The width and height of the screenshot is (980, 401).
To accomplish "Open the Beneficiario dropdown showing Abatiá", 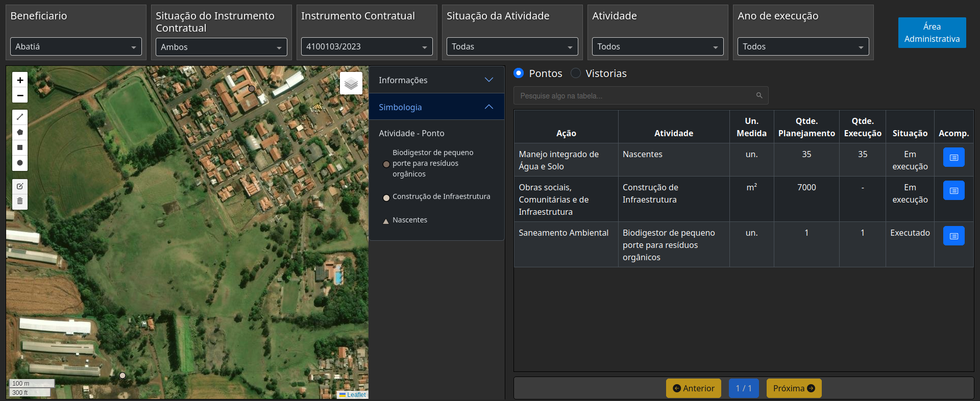I will pos(76,46).
